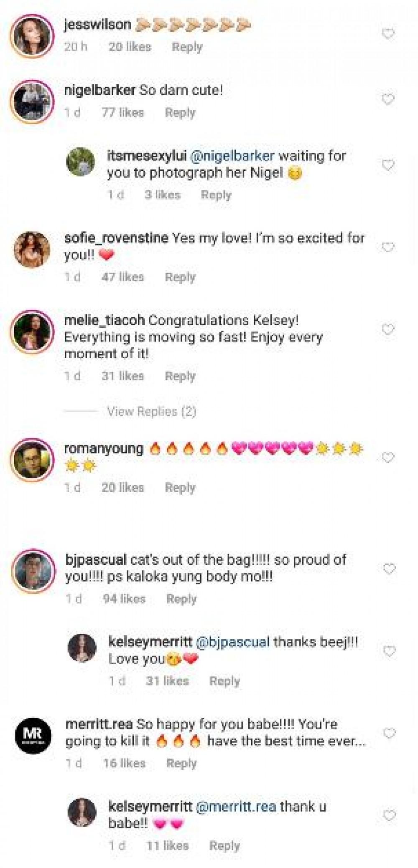Reply to nigelbarker's comment
This screenshot has width=418, height=868.
click(x=180, y=113)
